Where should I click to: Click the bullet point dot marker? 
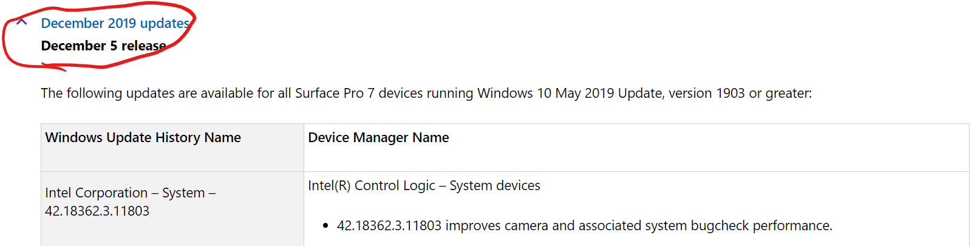pyautogui.click(x=325, y=226)
